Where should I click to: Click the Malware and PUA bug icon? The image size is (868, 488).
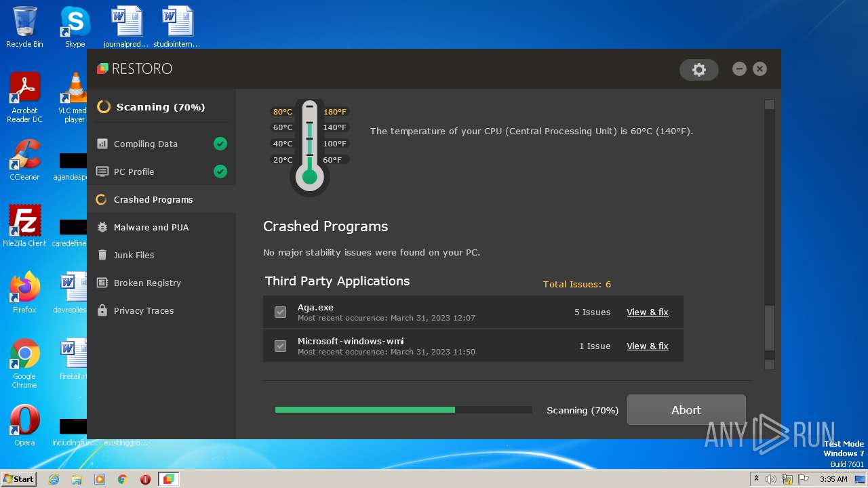[x=102, y=227]
